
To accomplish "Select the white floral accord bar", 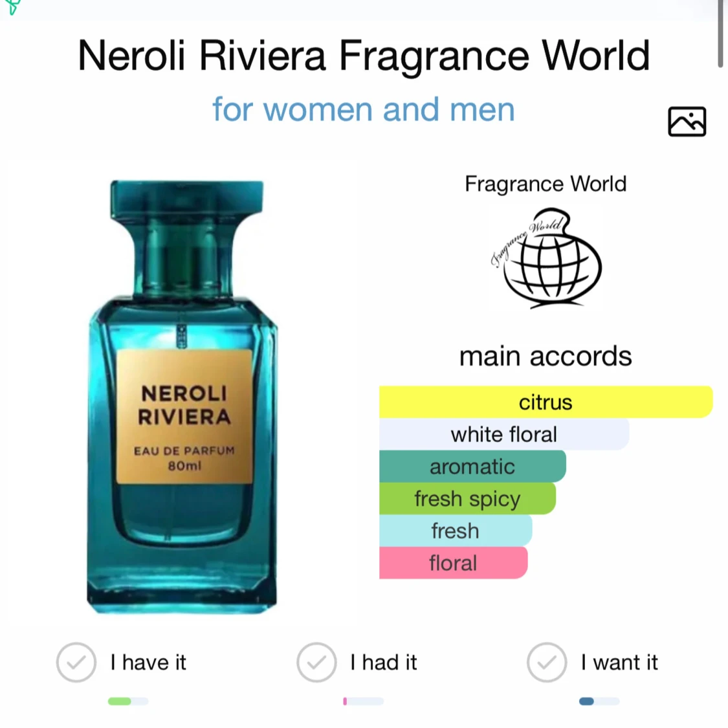I will [x=504, y=435].
